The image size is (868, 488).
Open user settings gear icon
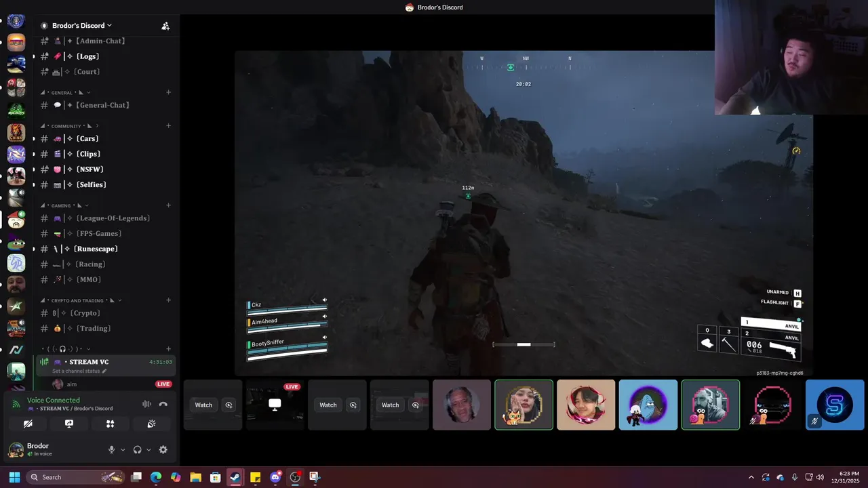[163, 449]
